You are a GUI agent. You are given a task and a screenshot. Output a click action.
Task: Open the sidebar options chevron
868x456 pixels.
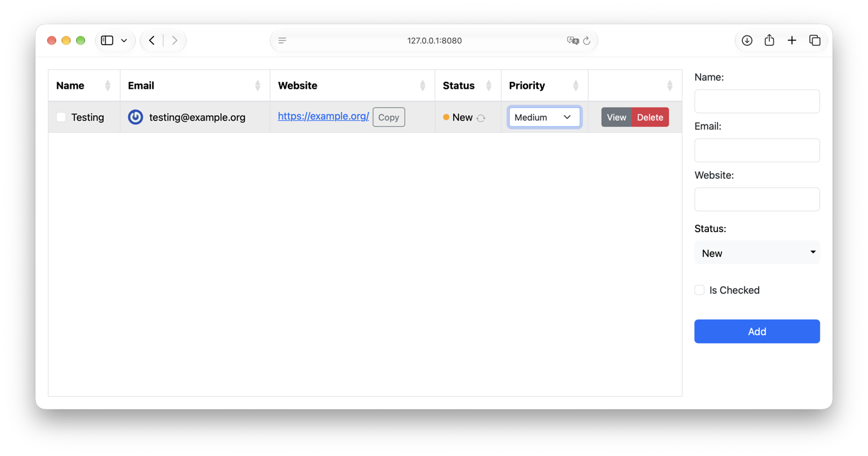pos(124,40)
